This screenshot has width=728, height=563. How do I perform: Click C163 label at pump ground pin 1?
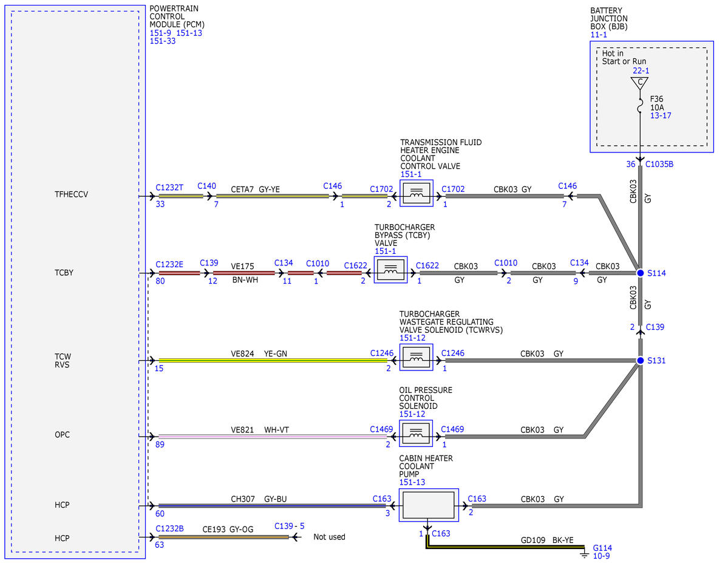[x=441, y=534]
